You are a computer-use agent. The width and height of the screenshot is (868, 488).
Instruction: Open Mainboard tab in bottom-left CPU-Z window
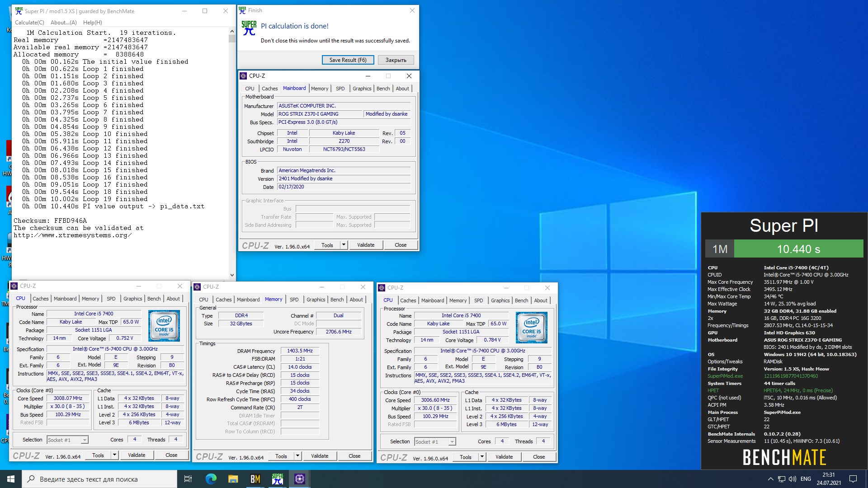tap(65, 299)
